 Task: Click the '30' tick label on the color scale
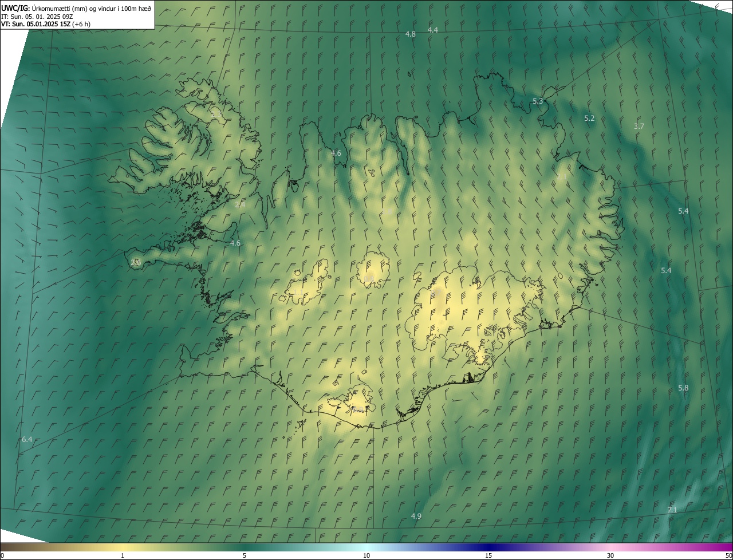(610, 556)
